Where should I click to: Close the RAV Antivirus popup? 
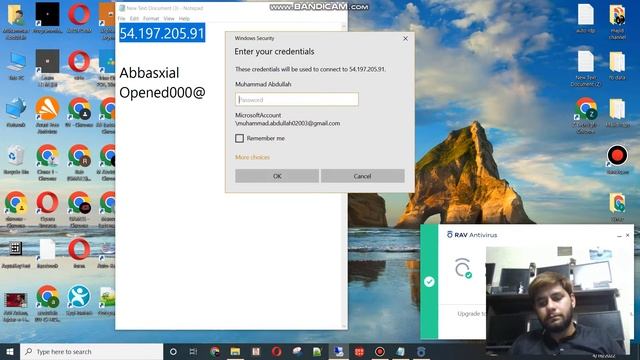coord(628,235)
